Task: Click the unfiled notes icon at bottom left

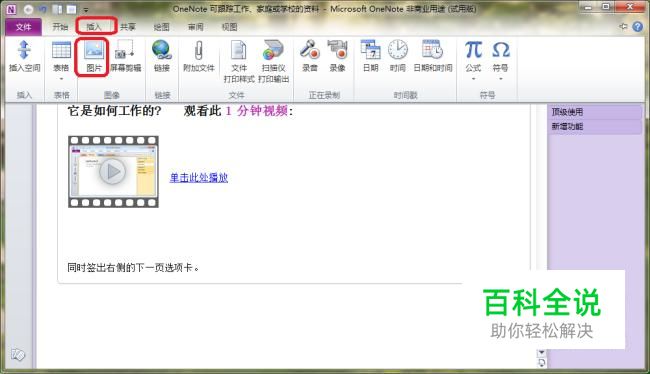Action: pos(18,355)
